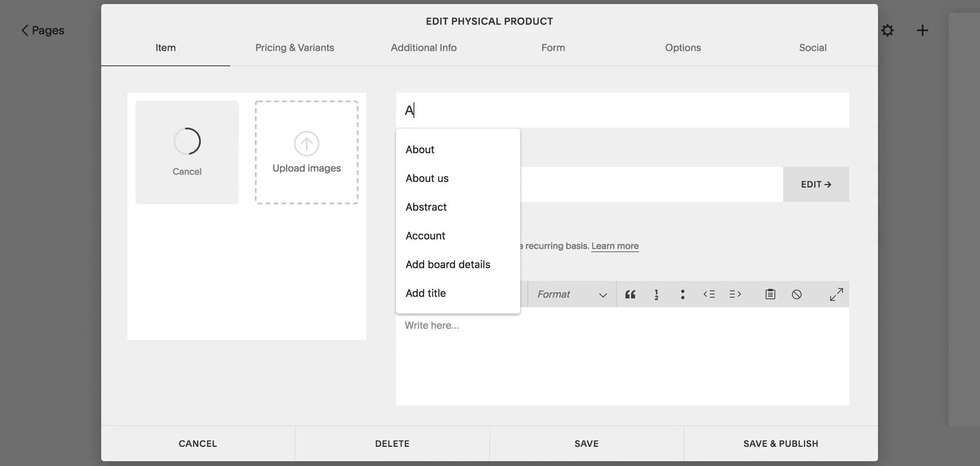
Task: Select the 'Account' suggestion
Action: click(458, 236)
